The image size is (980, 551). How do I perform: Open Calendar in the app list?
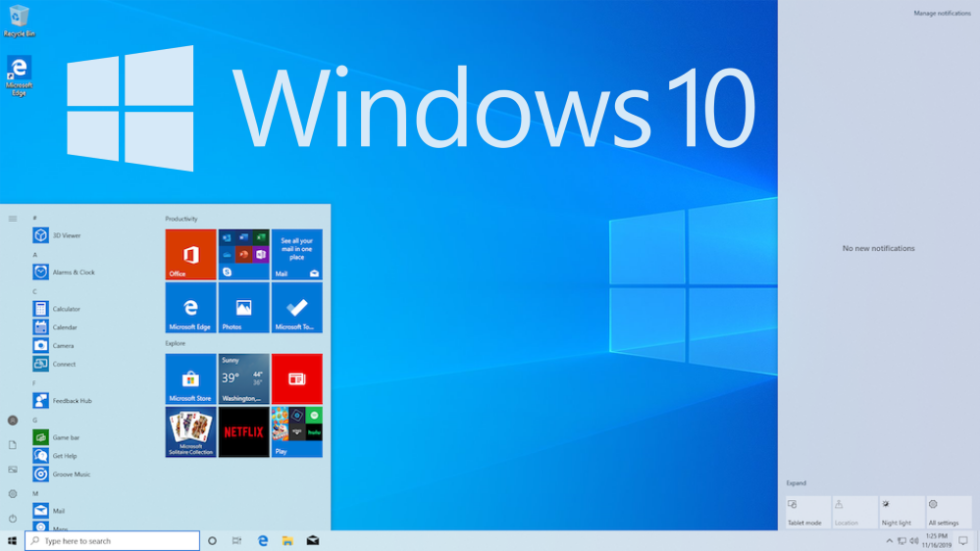(55, 327)
